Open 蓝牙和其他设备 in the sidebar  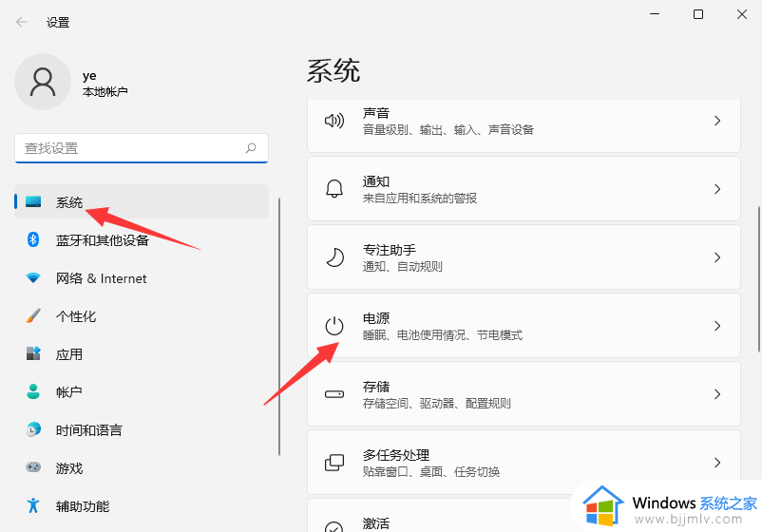click(142, 239)
